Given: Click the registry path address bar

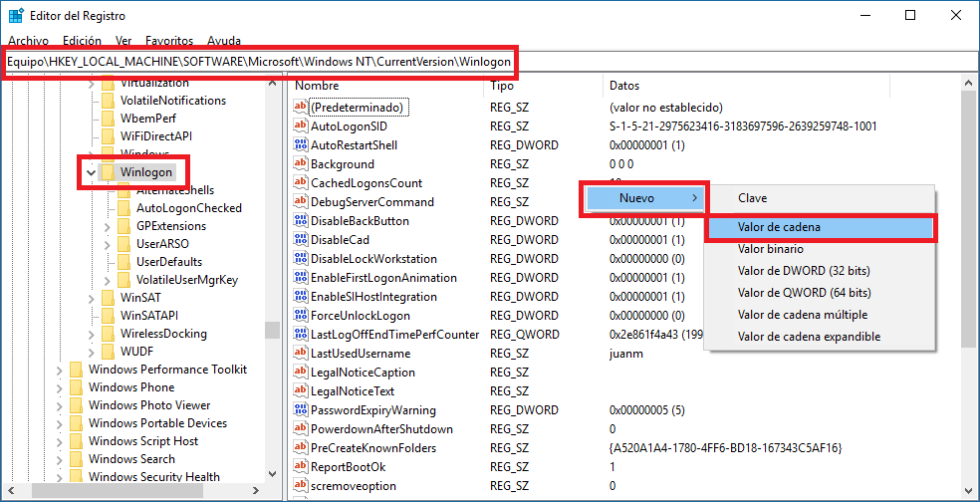Looking at the screenshot, I should (490, 62).
